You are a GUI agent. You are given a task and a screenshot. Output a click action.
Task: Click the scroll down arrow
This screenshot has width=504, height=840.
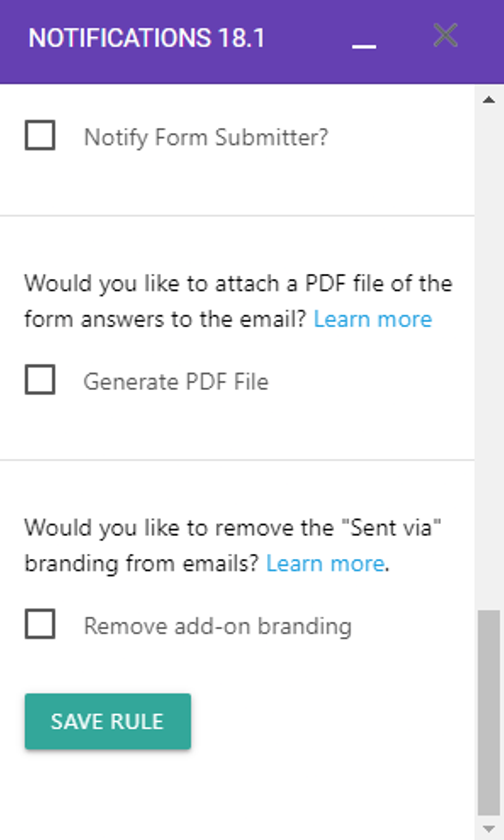pos(489,829)
